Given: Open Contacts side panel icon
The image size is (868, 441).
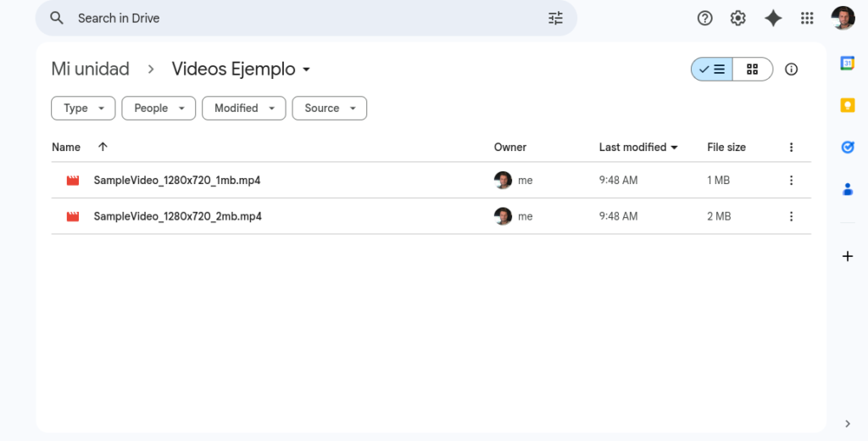Looking at the screenshot, I should click(848, 189).
